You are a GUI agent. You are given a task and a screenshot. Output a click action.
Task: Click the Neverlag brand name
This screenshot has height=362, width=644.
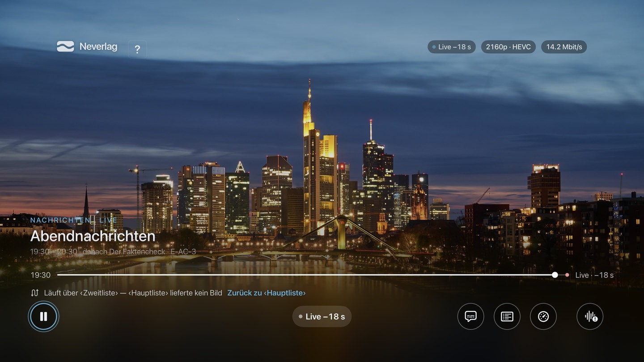click(x=98, y=46)
